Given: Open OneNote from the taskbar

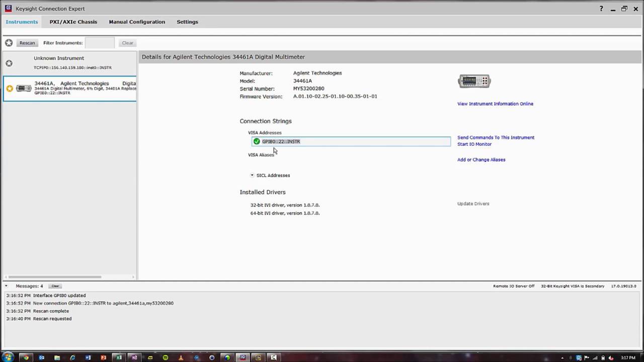Looking at the screenshot, I should pos(134,357).
